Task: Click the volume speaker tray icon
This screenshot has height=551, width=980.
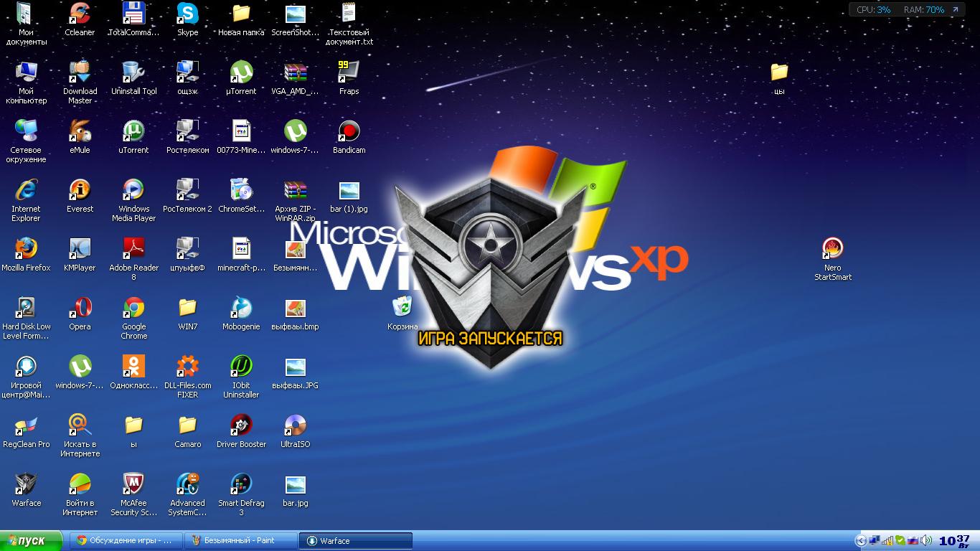Action: click(x=926, y=540)
